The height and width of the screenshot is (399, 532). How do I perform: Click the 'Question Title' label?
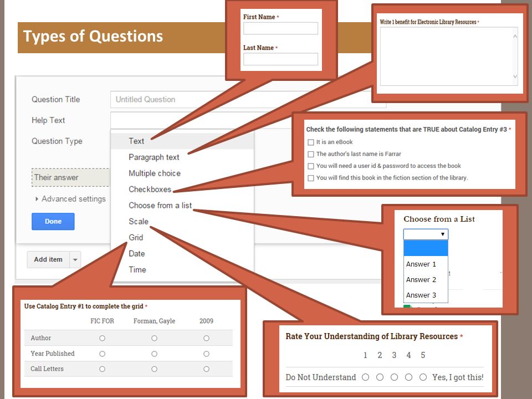click(x=55, y=99)
